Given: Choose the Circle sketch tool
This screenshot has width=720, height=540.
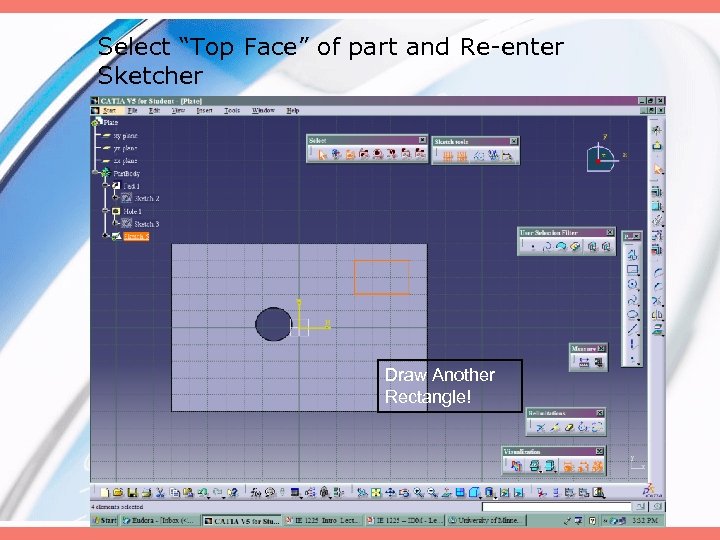Looking at the screenshot, I should click(x=632, y=284).
